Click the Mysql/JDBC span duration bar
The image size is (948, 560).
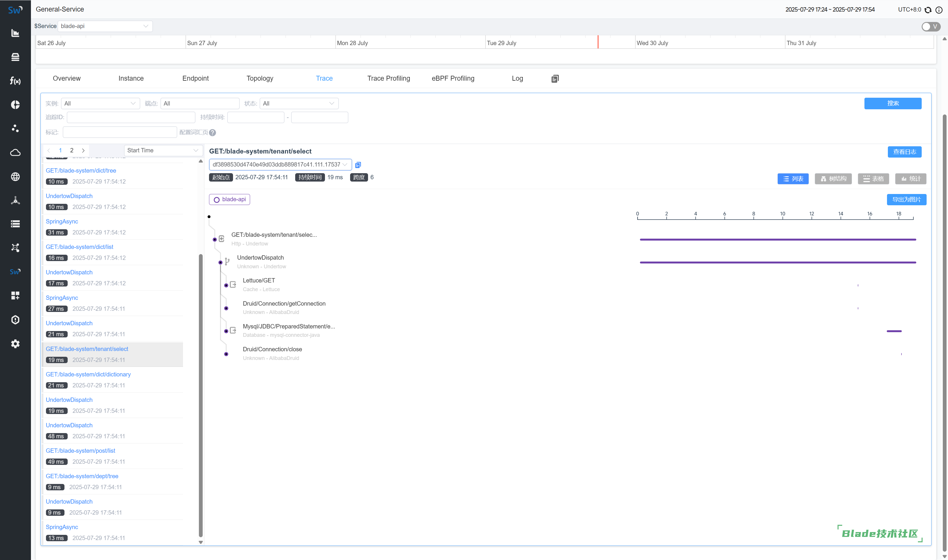[x=894, y=331]
